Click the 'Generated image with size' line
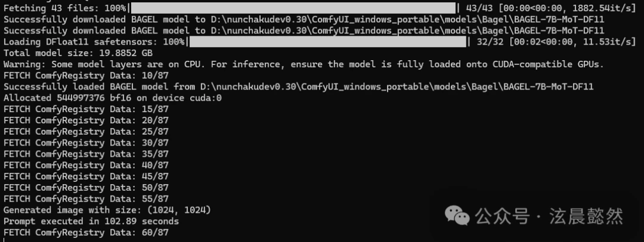 (x=107, y=210)
